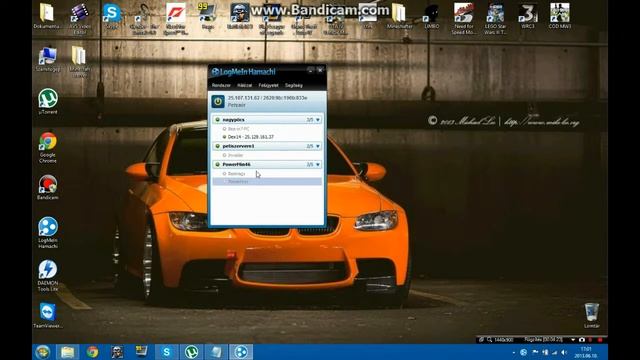Image resolution: width=640 pixels, height=360 pixels.
Task: Click the Hamachi IP address text
Action: click(x=267, y=98)
